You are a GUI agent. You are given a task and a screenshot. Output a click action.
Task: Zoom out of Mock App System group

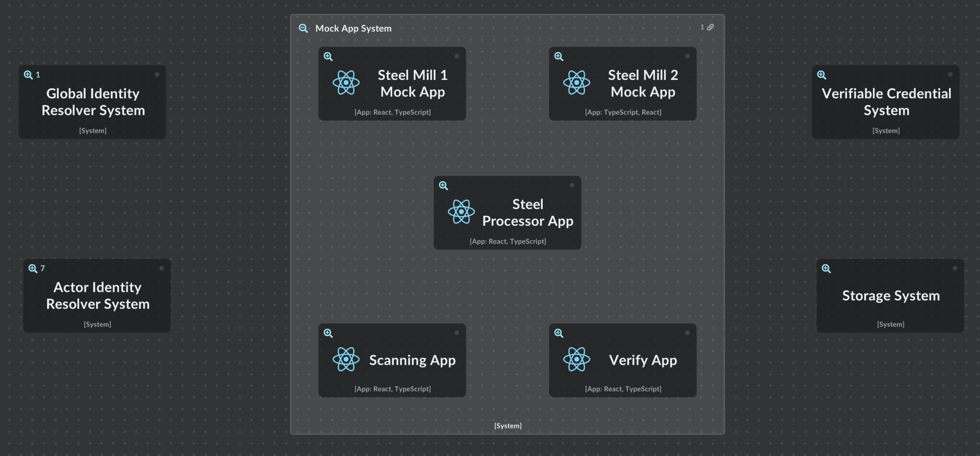(303, 29)
